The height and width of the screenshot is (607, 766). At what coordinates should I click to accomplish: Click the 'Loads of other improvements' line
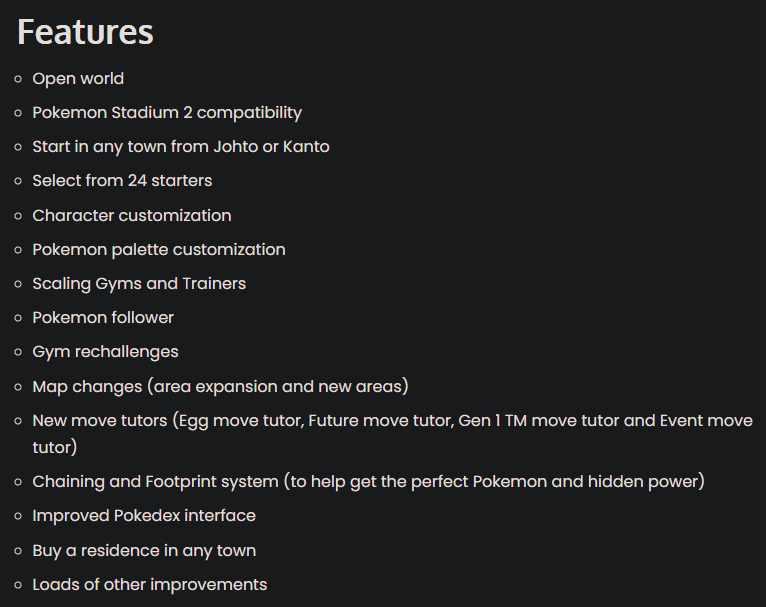click(x=150, y=584)
